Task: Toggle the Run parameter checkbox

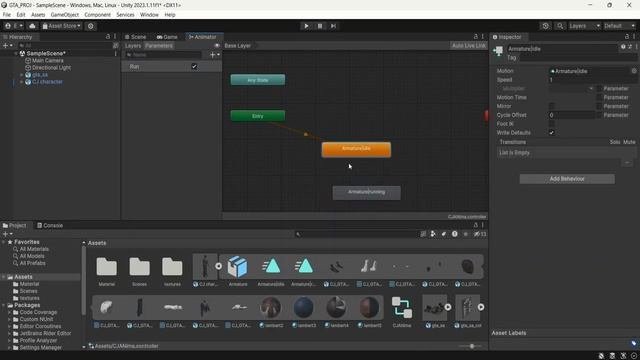Action: pos(194,67)
